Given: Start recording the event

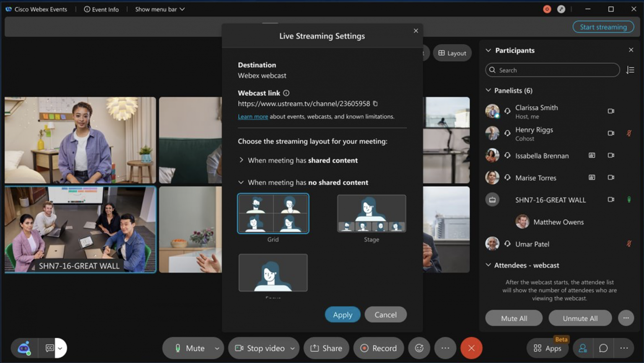Looking at the screenshot, I should pos(378,348).
